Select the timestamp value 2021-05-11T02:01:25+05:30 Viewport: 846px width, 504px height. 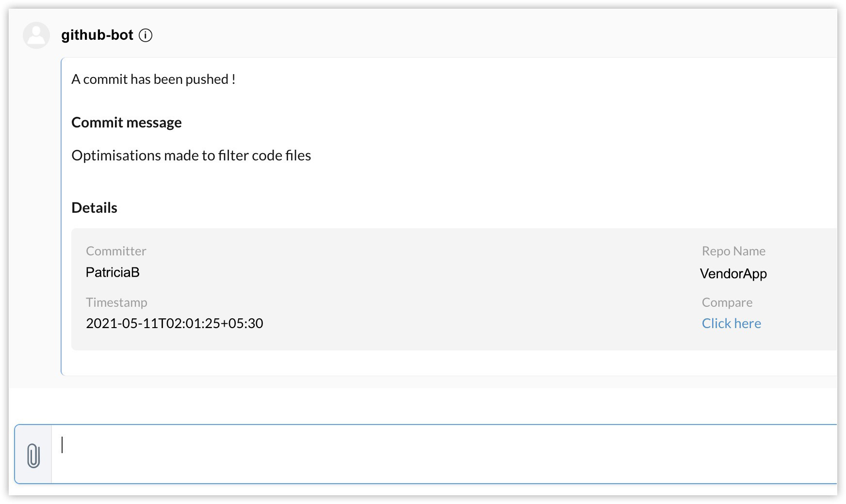tap(174, 323)
